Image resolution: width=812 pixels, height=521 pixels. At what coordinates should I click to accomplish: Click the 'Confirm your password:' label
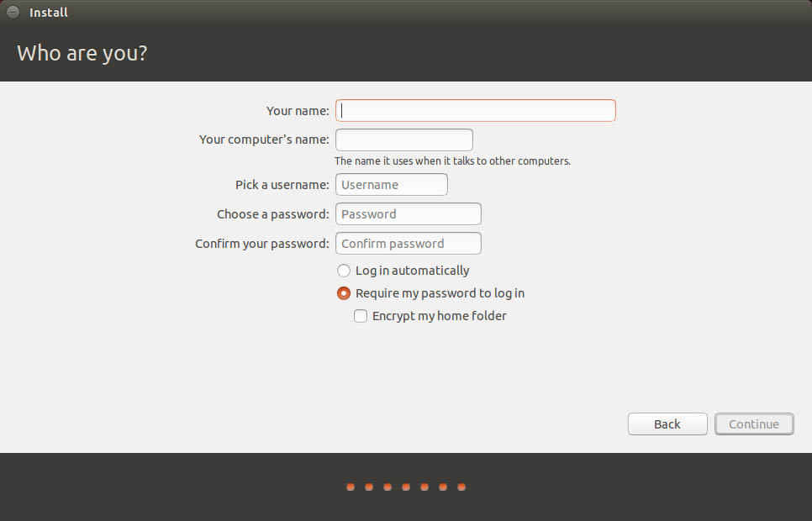262,244
